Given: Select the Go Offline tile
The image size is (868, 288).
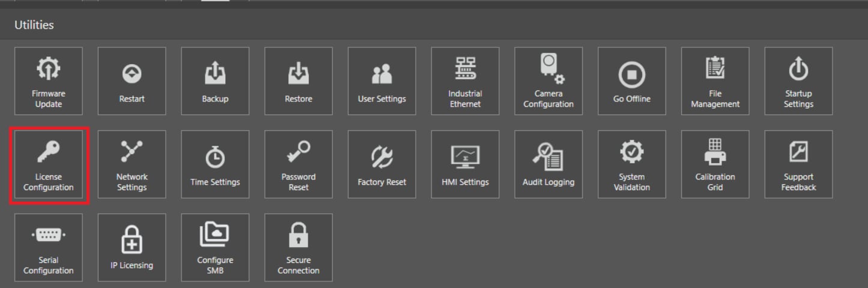Looking at the screenshot, I should coord(632,81).
